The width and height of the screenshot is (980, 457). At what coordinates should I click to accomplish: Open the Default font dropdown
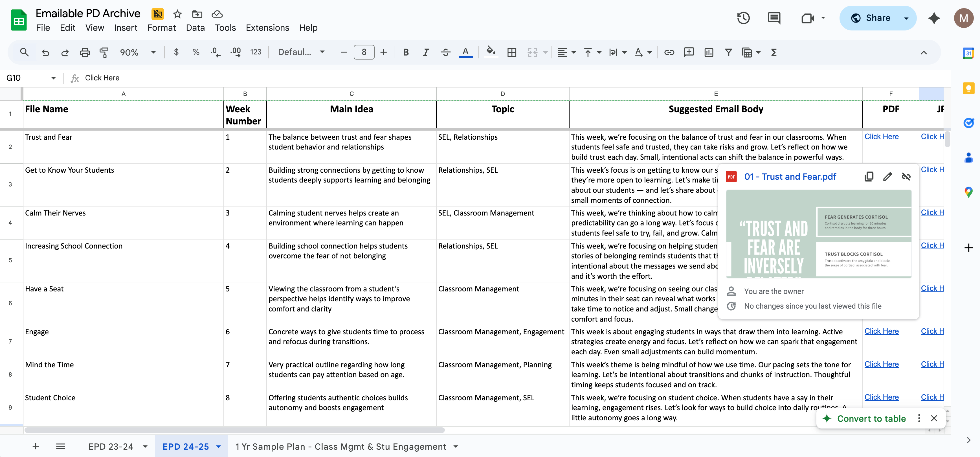click(301, 52)
